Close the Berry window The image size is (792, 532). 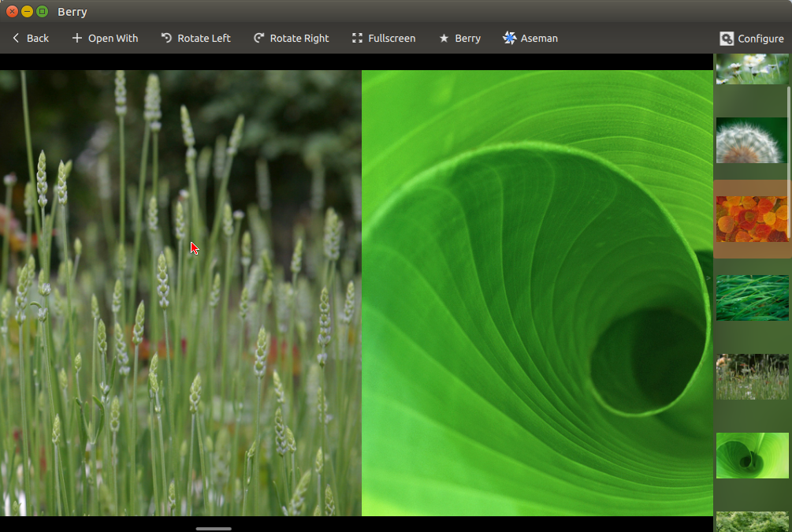(12, 11)
